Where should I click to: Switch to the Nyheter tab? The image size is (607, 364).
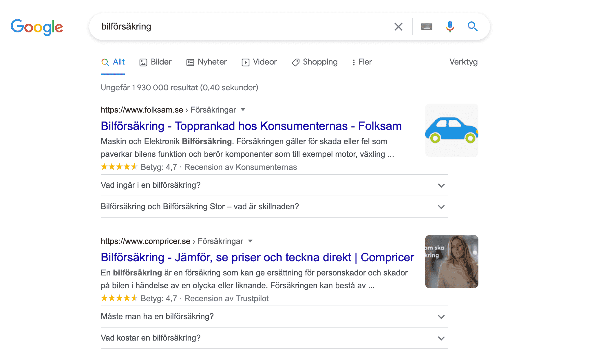(206, 62)
